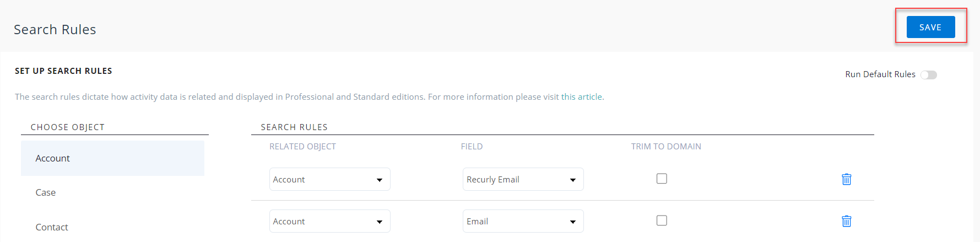Click the Search Rules page title

click(55, 30)
